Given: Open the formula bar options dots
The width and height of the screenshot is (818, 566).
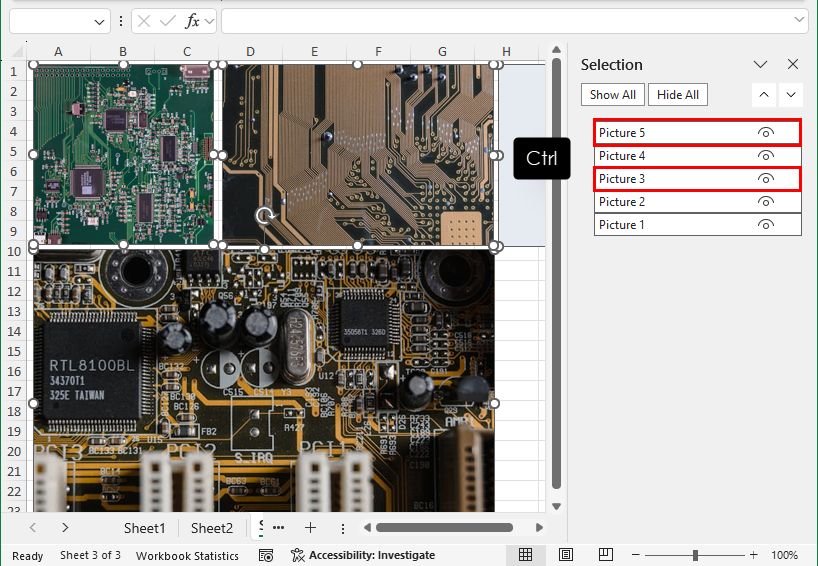Looking at the screenshot, I should point(121,21).
